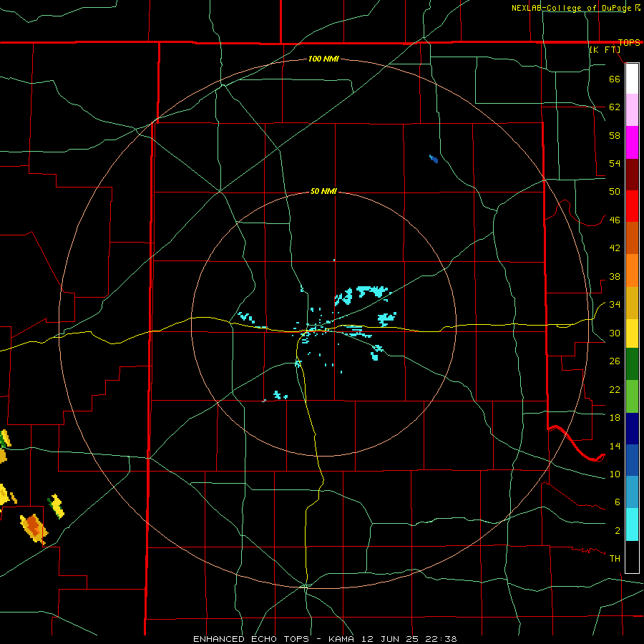This screenshot has height=644, width=644.
Task: Click the white swatch atop the tops legend
Action: (x=632, y=79)
